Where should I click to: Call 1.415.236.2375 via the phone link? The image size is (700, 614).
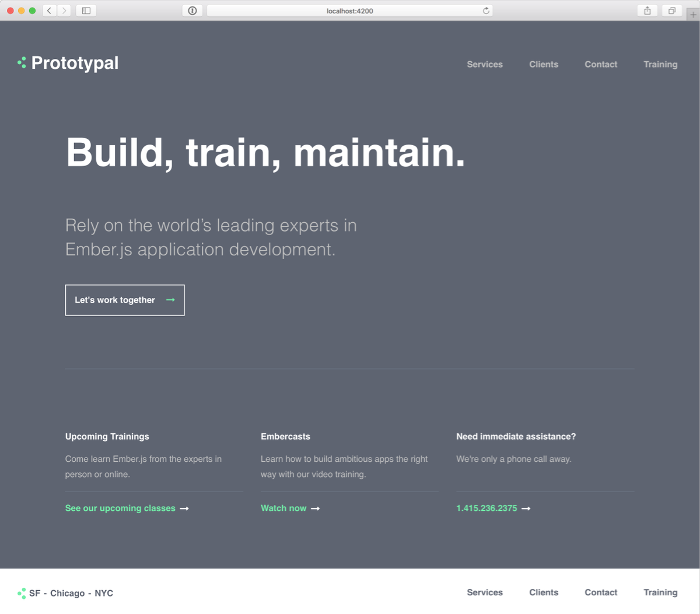pyautogui.click(x=487, y=508)
